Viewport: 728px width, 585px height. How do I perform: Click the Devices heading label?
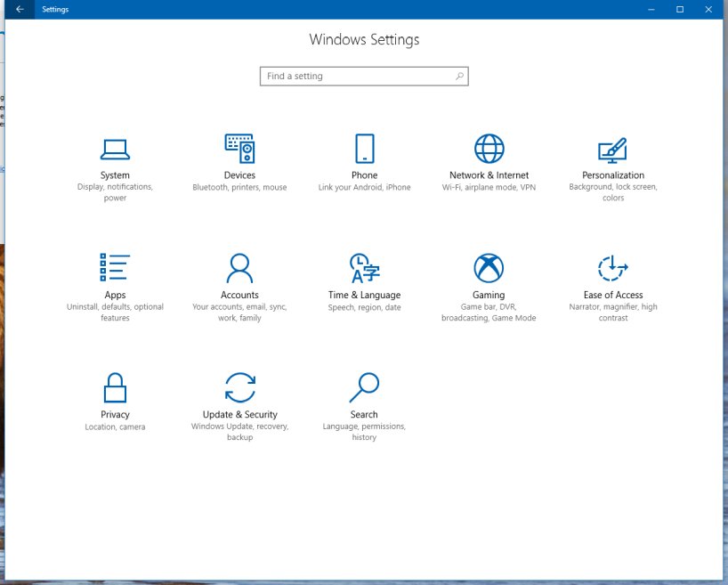tap(239, 175)
